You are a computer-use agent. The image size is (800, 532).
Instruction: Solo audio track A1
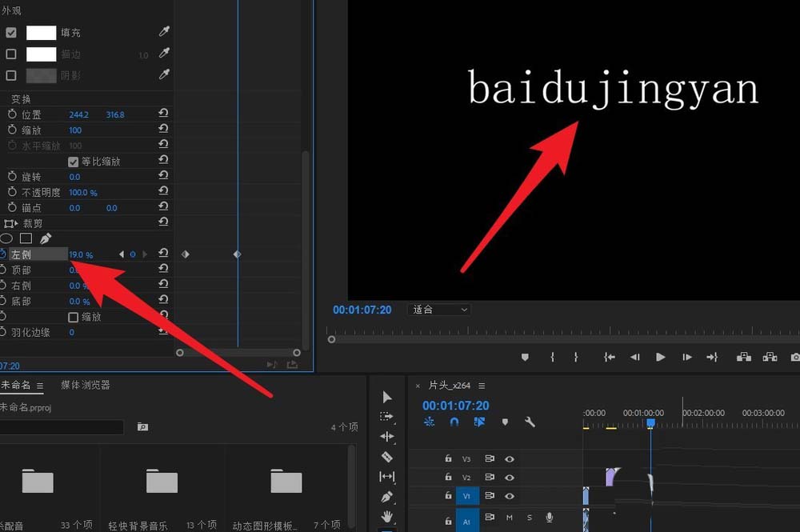pos(529,518)
